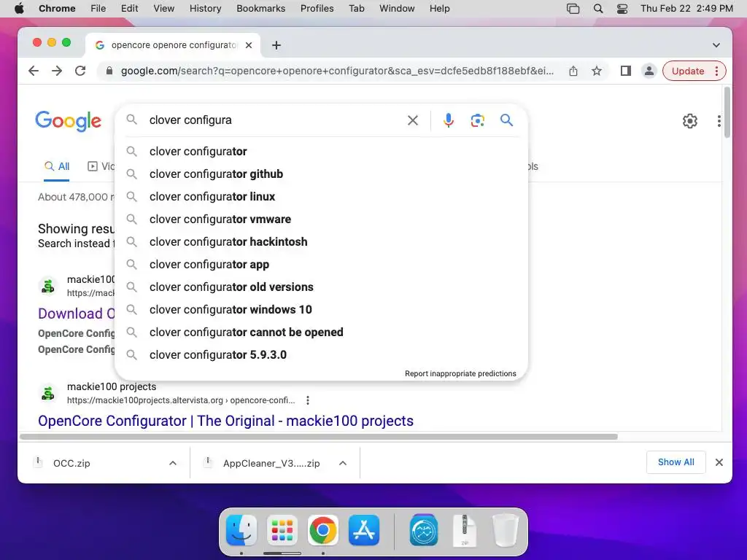Expand the AppCleaner zip download options
This screenshot has height=560, width=747.
tap(343, 463)
